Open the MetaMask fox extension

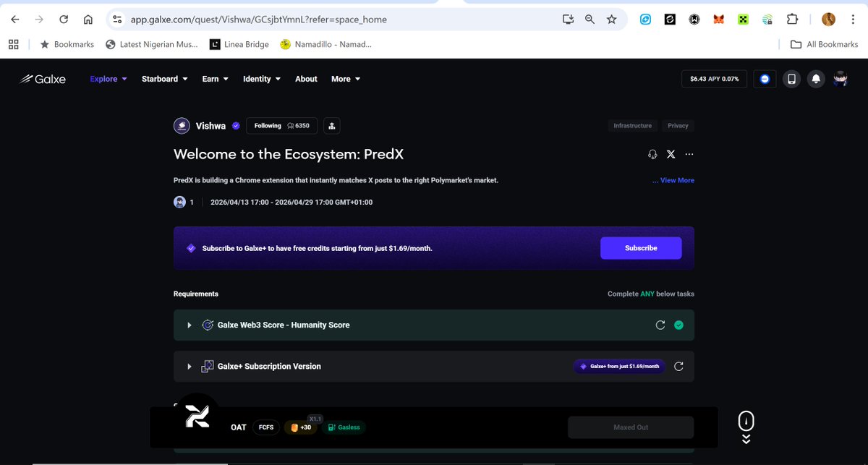(x=718, y=20)
